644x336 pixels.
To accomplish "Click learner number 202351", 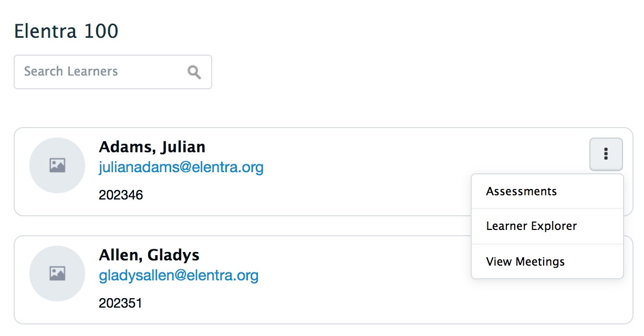I will (x=121, y=303).
